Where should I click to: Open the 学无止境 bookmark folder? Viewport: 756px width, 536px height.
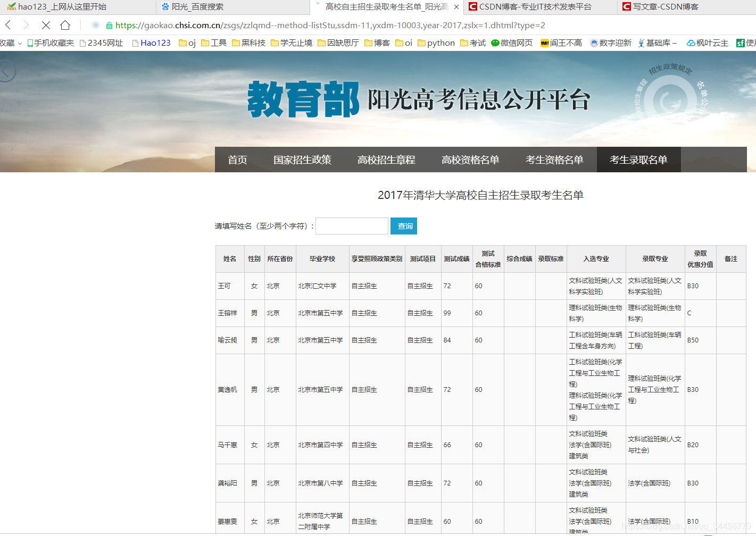click(x=292, y=43)
